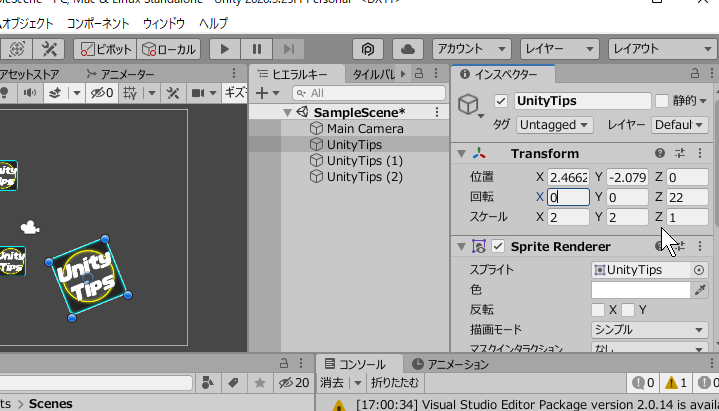Toggle the scene grid visibility
The image size is (719, 411).
pos(130,93)
